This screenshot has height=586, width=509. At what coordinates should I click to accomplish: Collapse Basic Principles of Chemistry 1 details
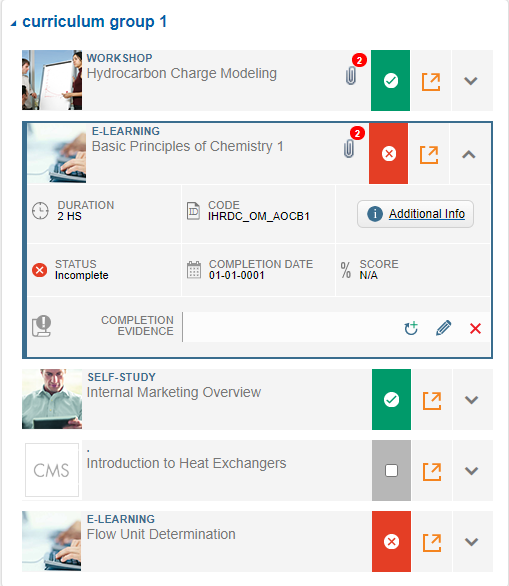(x=469, y=154)
